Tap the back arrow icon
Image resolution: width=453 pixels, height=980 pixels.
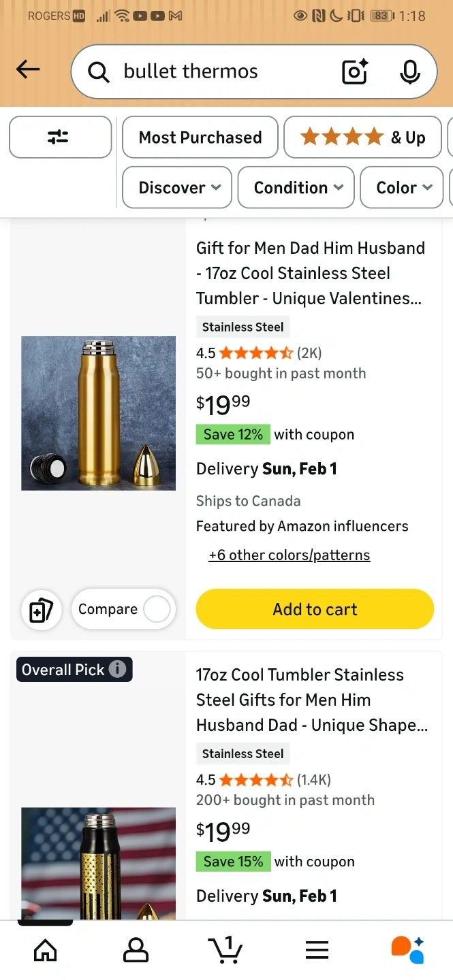point(28,69)
